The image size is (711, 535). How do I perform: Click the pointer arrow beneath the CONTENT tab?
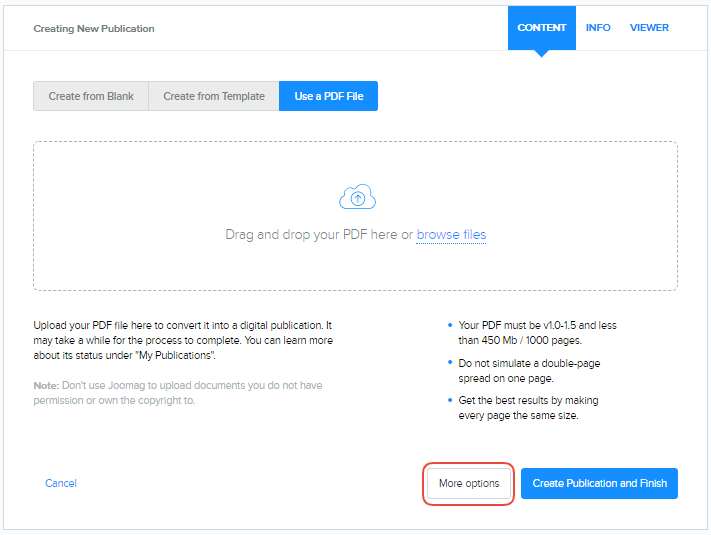pyautogui.click(x=541, y=53)
